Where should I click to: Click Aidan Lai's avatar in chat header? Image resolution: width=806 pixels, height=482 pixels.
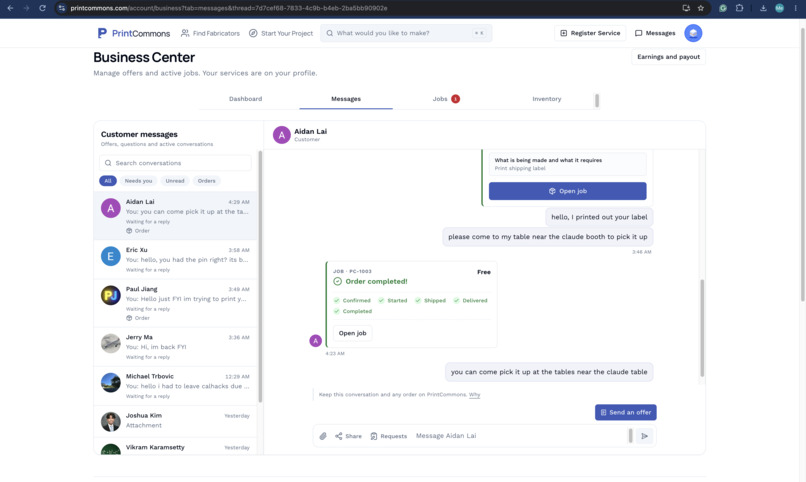tap(281, 135)
